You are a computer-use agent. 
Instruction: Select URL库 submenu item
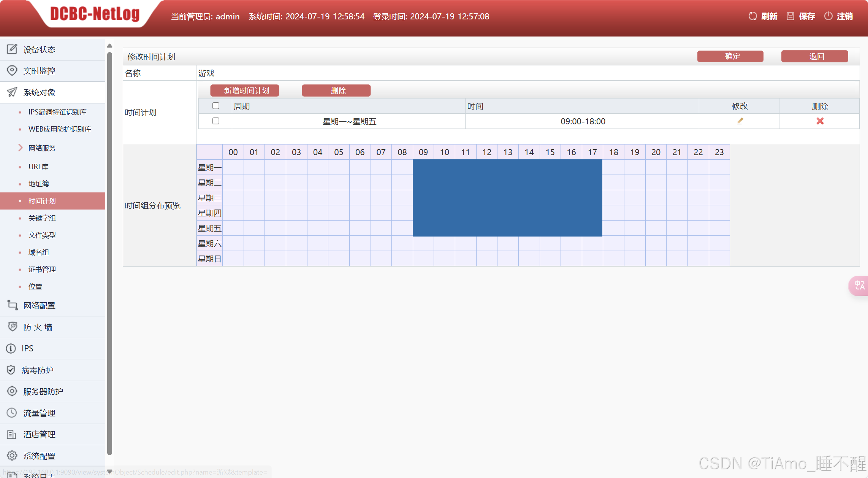click(38, 167)
